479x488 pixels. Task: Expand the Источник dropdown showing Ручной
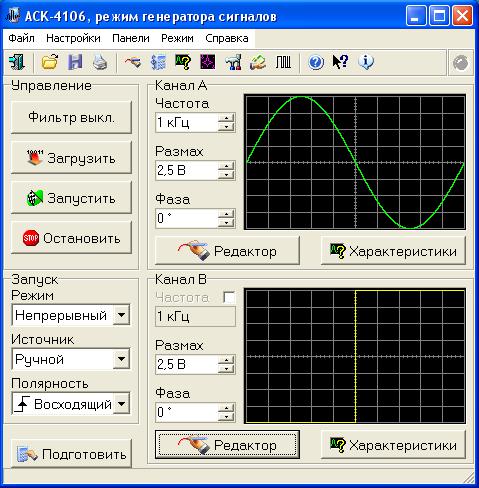(x=121, y=359)
